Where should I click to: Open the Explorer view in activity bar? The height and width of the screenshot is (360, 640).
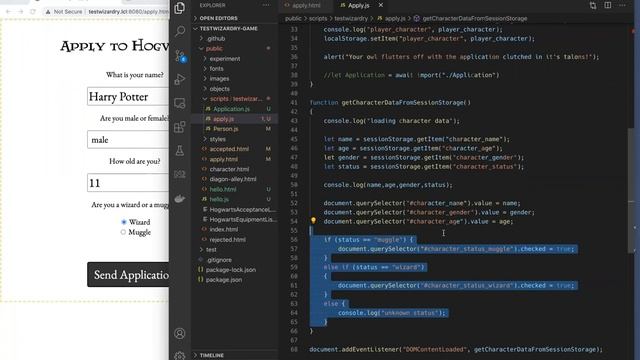click(180, 8)
